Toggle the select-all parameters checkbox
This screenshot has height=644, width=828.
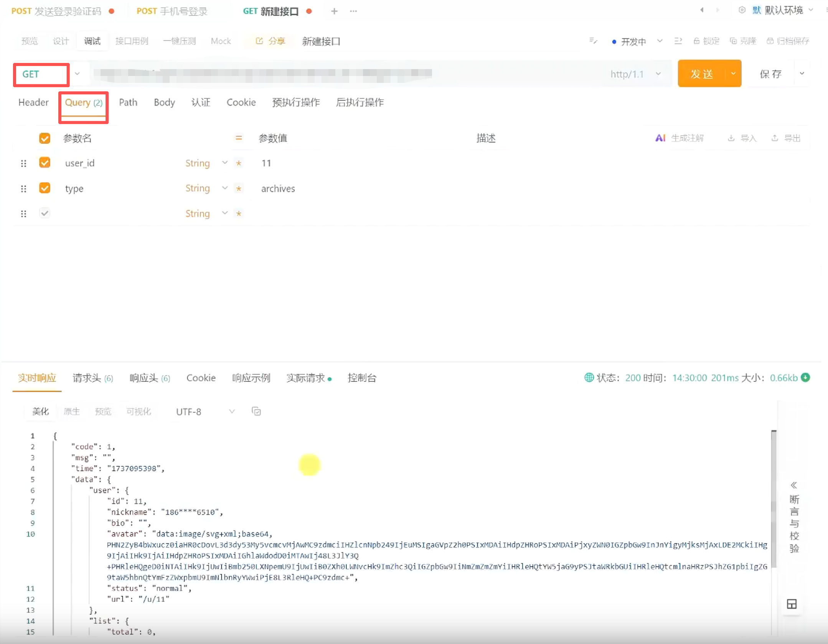click(x=45, y=138)
